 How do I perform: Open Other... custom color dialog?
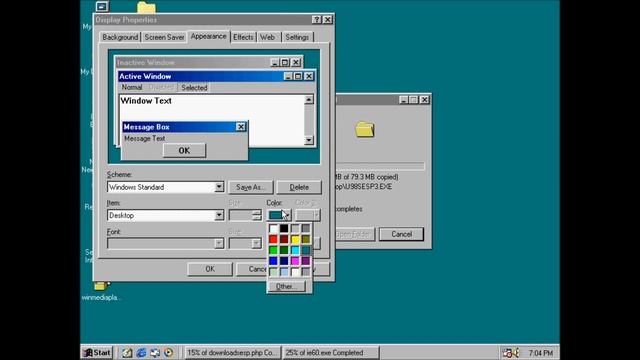[x=287, y=287]
